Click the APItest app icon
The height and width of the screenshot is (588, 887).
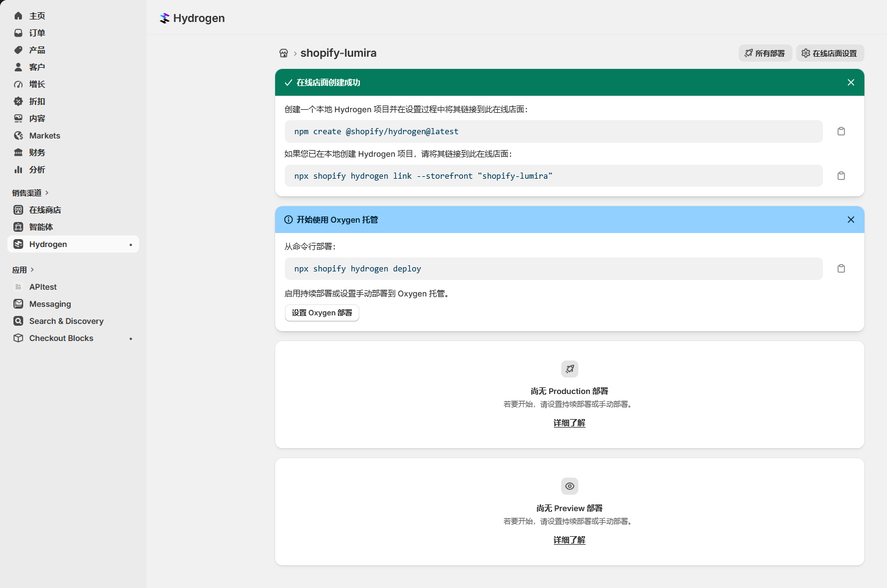[18, 287]
